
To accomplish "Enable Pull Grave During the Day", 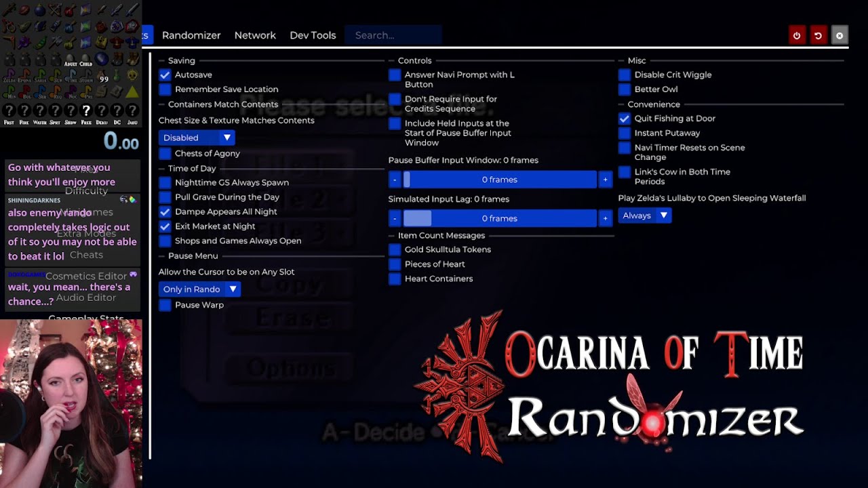I will (x=165, y=197).
